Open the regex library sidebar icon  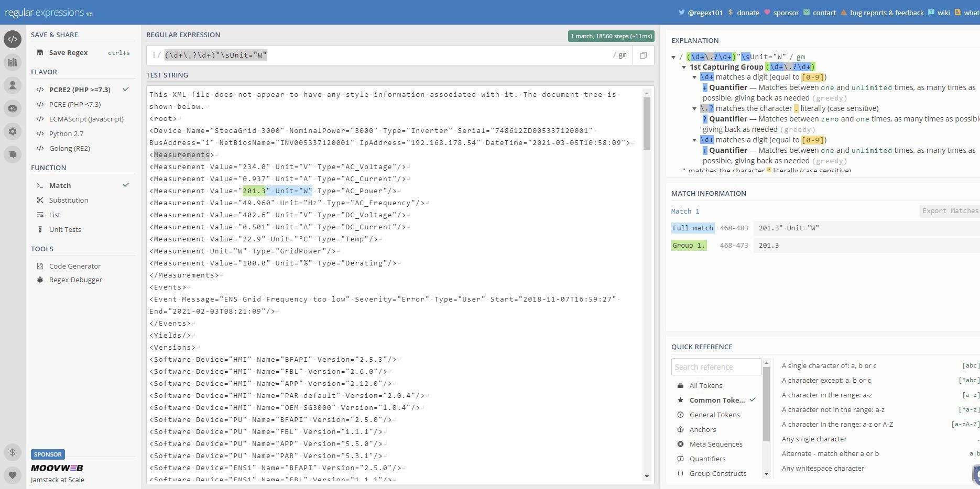click(13, 62)
